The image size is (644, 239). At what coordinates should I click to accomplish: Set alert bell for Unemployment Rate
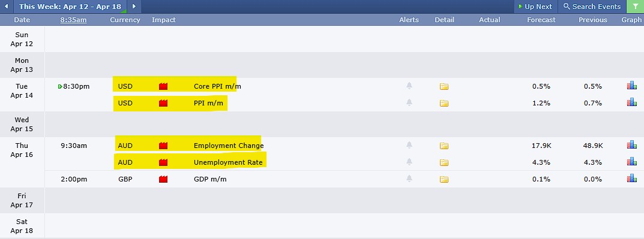409,162
